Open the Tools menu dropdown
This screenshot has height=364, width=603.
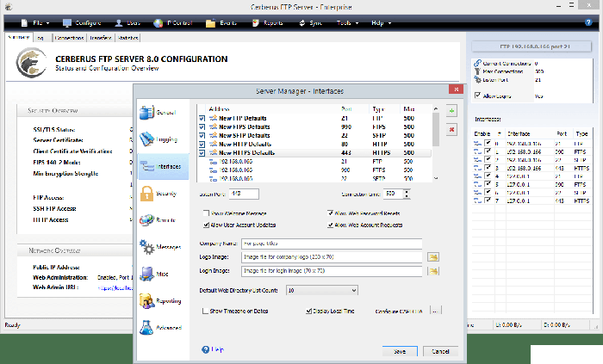(348, 23)
